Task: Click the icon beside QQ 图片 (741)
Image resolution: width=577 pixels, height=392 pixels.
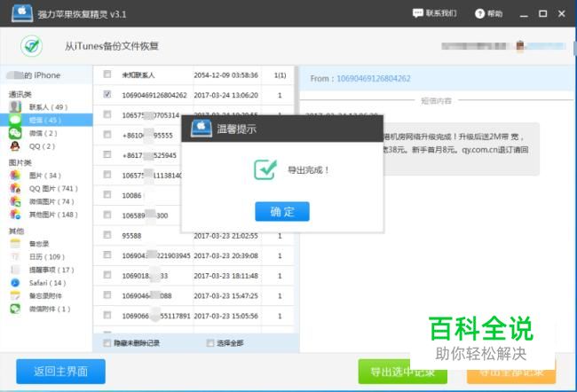Action: (x=15, y=188)
